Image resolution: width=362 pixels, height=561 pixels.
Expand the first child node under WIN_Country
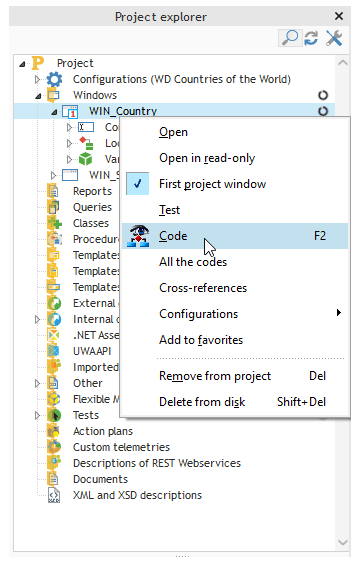(69, 127)
